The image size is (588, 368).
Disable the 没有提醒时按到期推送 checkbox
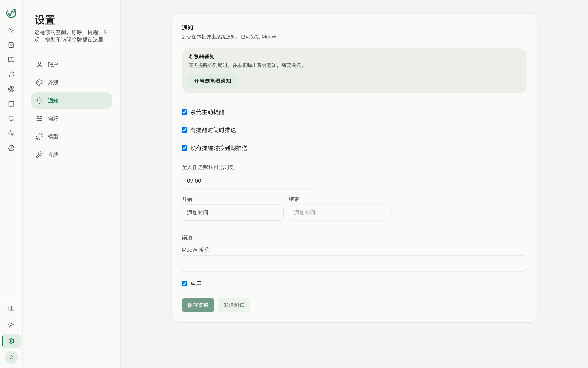[x=184, y=148]
